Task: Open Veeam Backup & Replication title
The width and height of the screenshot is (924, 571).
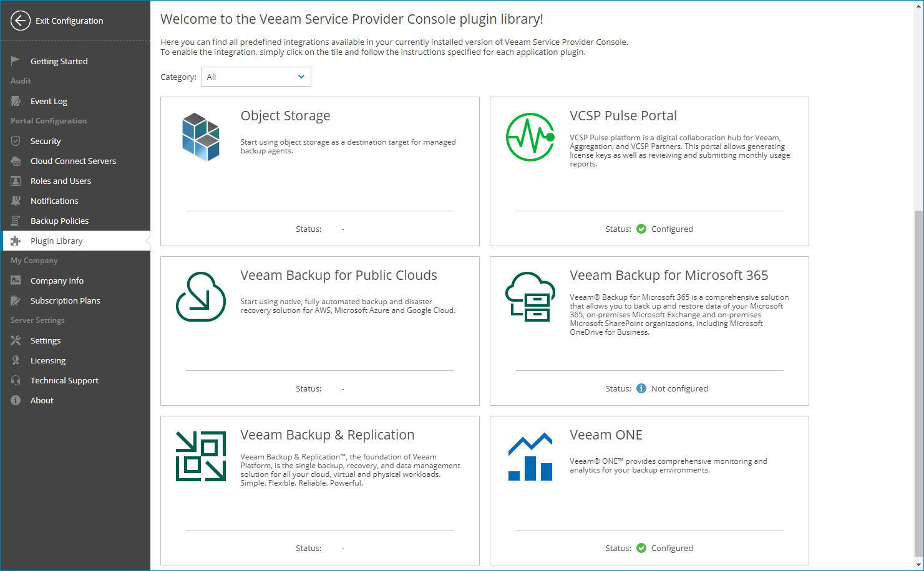Action: pyautogui.click(x=328, y=435)
